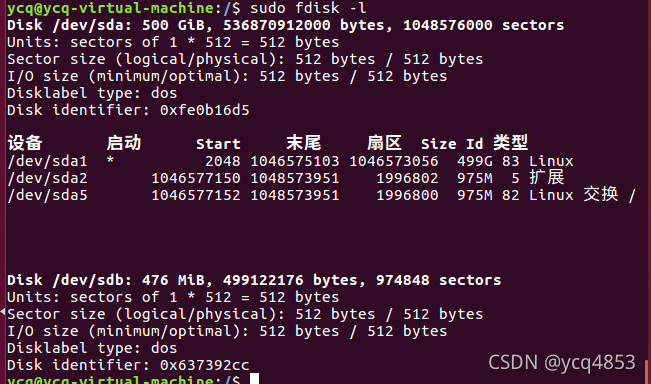651x384 pixels.
Task: Select the /dev/sda5 device entry
Action: [47, 196]
